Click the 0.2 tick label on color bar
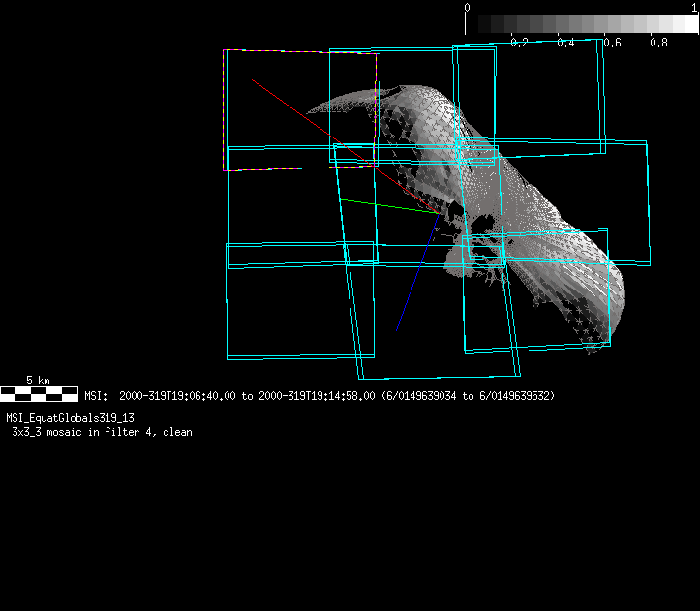This screenshot has width=700, height=611. (x=519, y=43)
